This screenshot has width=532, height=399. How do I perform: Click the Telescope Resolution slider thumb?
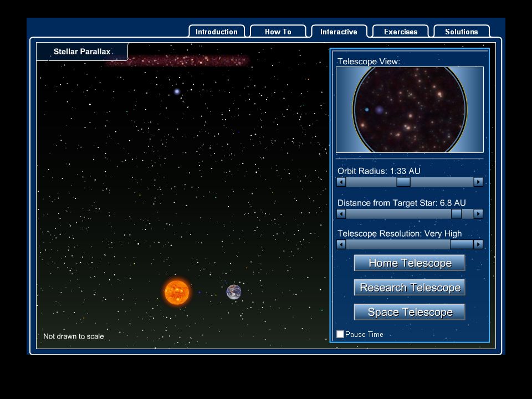(x=462, y=244)
